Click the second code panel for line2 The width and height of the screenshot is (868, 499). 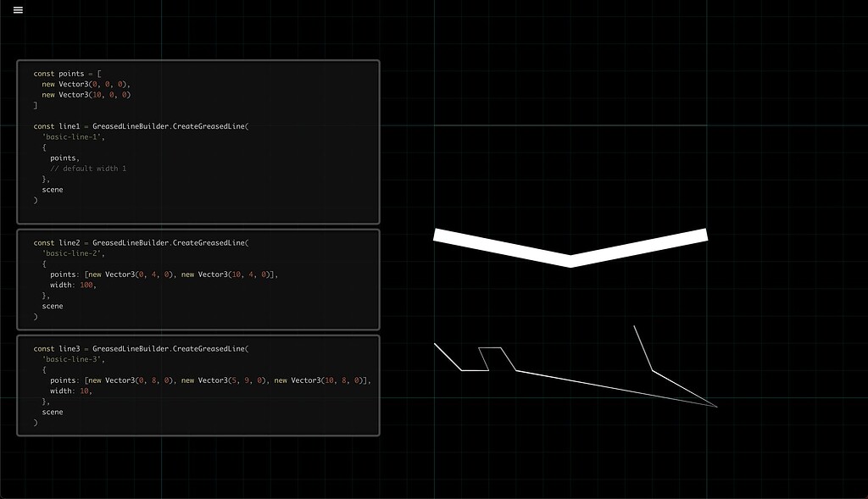[x=198, y=280]
